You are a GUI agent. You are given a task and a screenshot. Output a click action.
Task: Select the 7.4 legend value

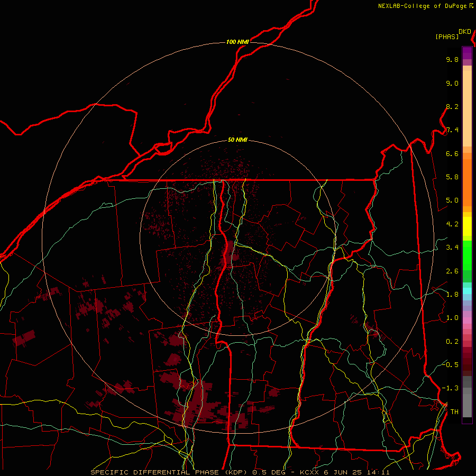coord(452,130)
